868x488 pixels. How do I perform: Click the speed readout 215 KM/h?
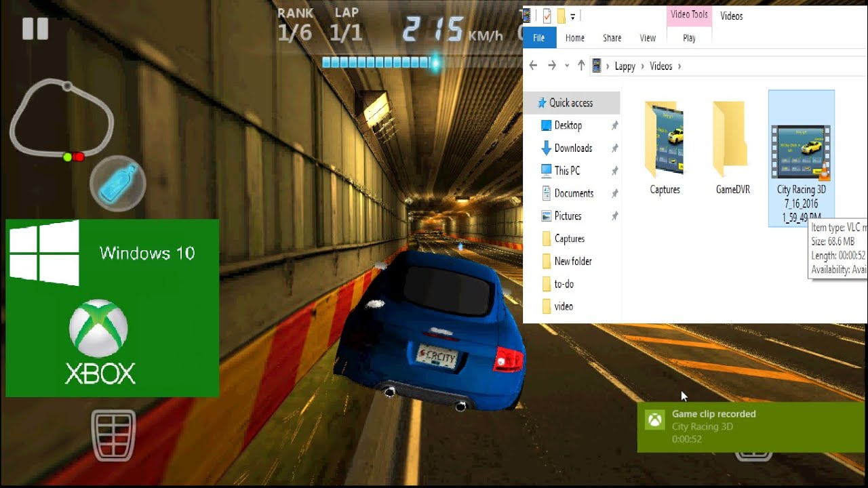452,31
